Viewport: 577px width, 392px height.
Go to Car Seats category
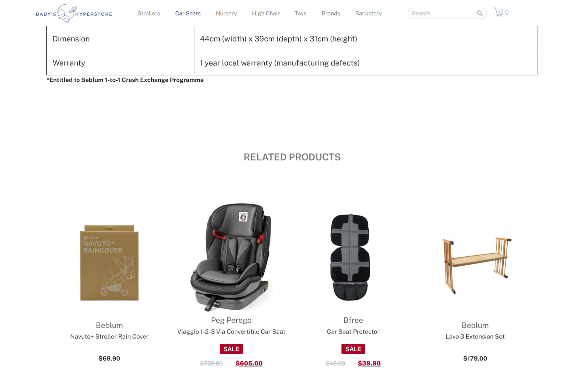click(x=188, y=13)
